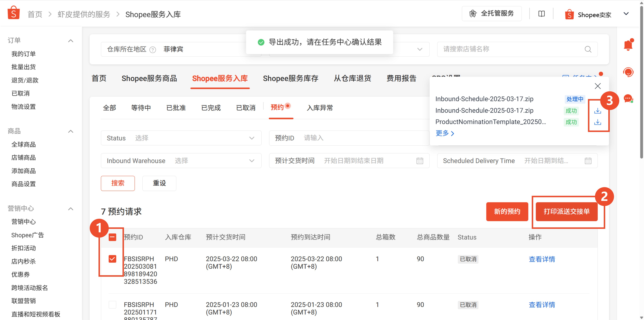
Task: Click the Shopee logo icon
Action: [13, 13]
